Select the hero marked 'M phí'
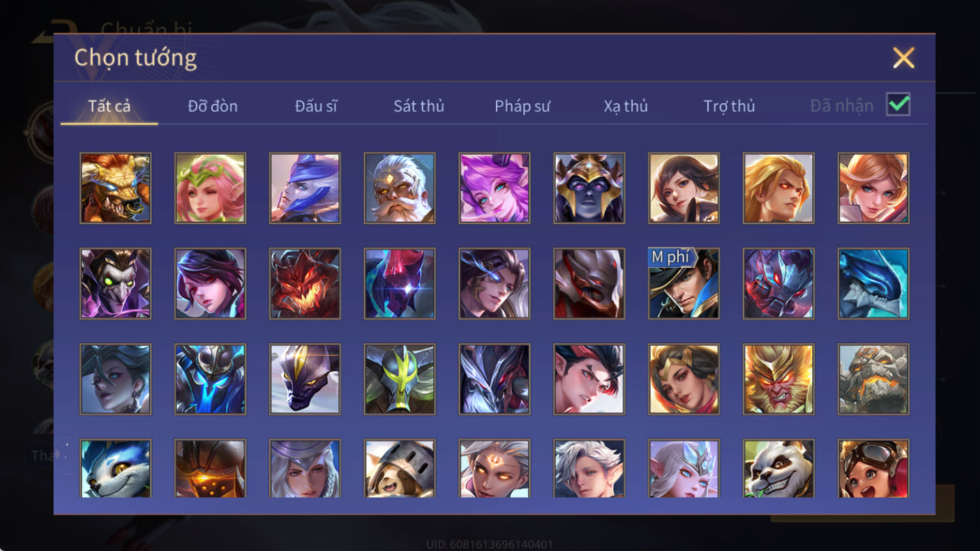 [684, 283]
